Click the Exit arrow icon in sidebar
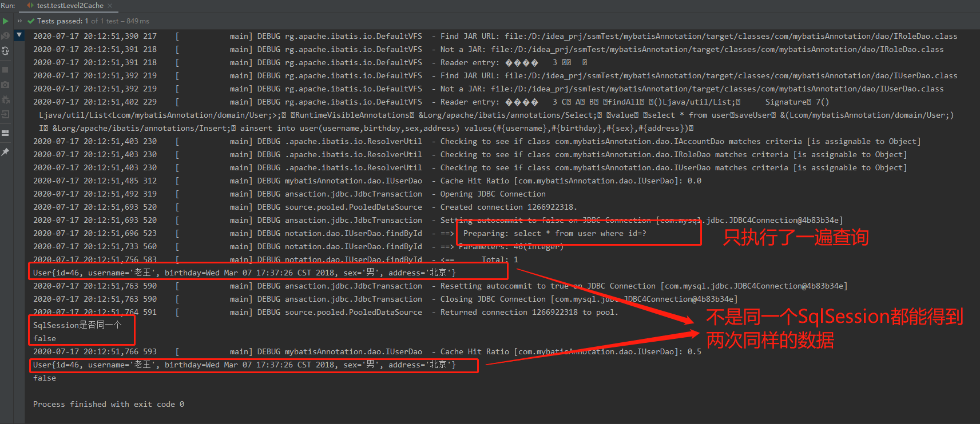This screenshot has width=980, height=424. [x=5, y=114]
